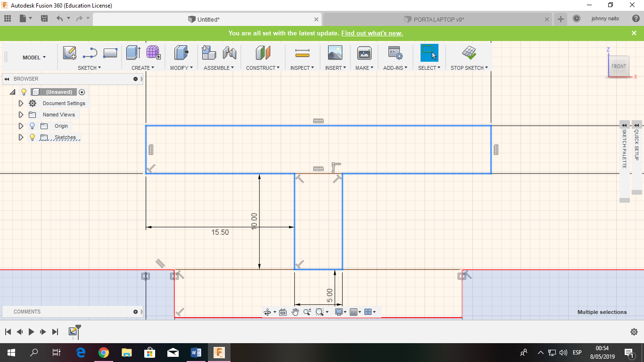Open the job status clock icon
The height and width of the screenshot is (362, 644).
pos(576,19)
